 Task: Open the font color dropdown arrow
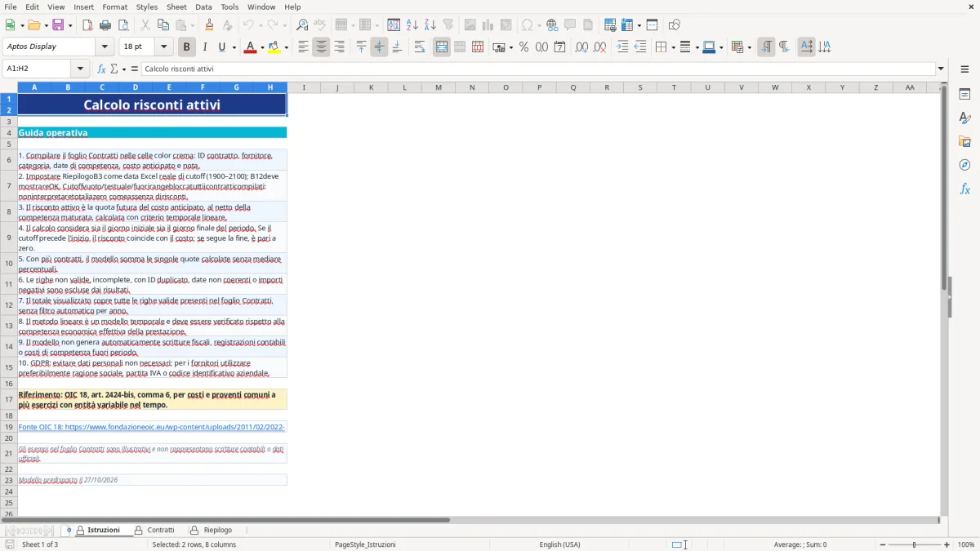(x=261, y=47)
